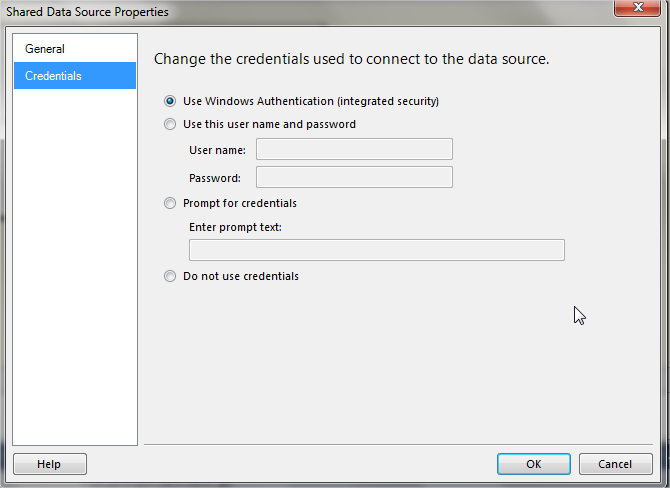The height and width of the screenshot is (488, 670).
Task: Confirm changes with the OK button
Action: (534, 464)
